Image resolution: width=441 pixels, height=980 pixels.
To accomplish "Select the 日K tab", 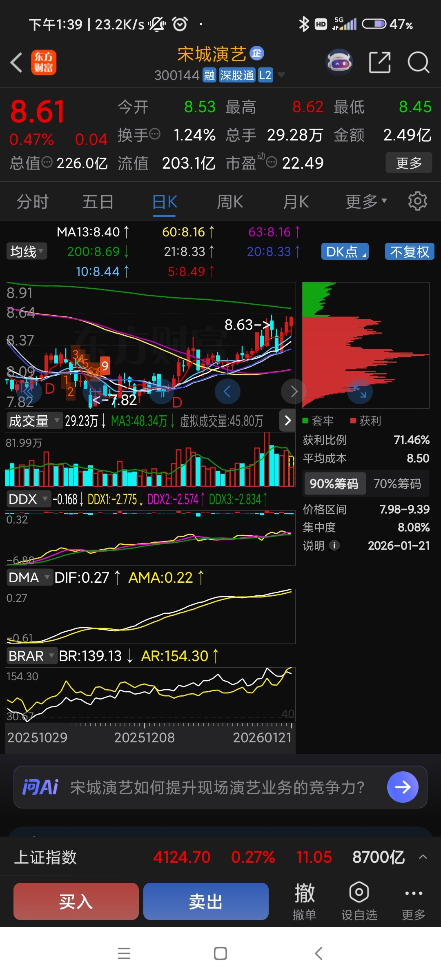I will [x=165, y=202].
